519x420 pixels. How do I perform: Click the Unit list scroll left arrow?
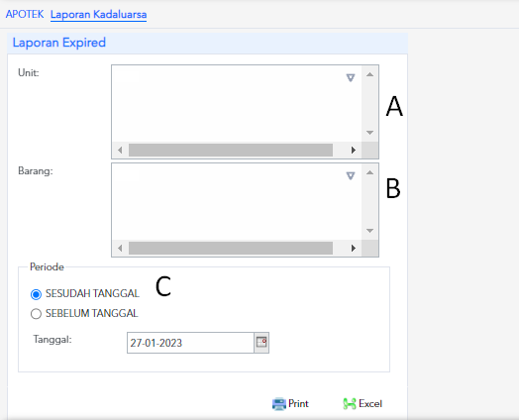(x=120, y=150)
